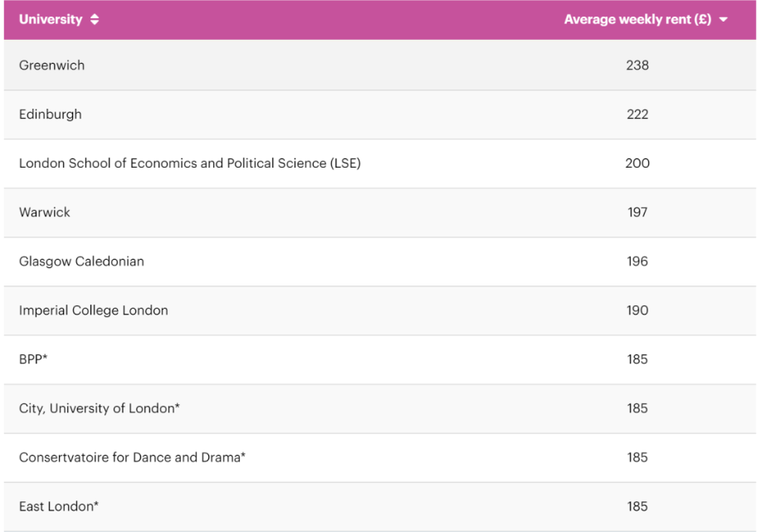This screenshot has width=761, height=532.
Task: Select the 196 rent value
Action: (x=637, y=261)
